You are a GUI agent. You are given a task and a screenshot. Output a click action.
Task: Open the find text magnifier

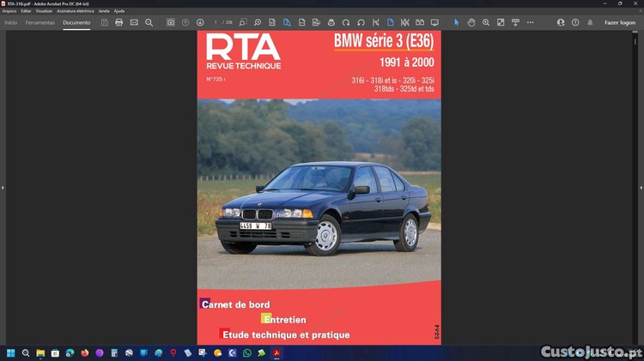pyautogui.click(x=149, y=22)
